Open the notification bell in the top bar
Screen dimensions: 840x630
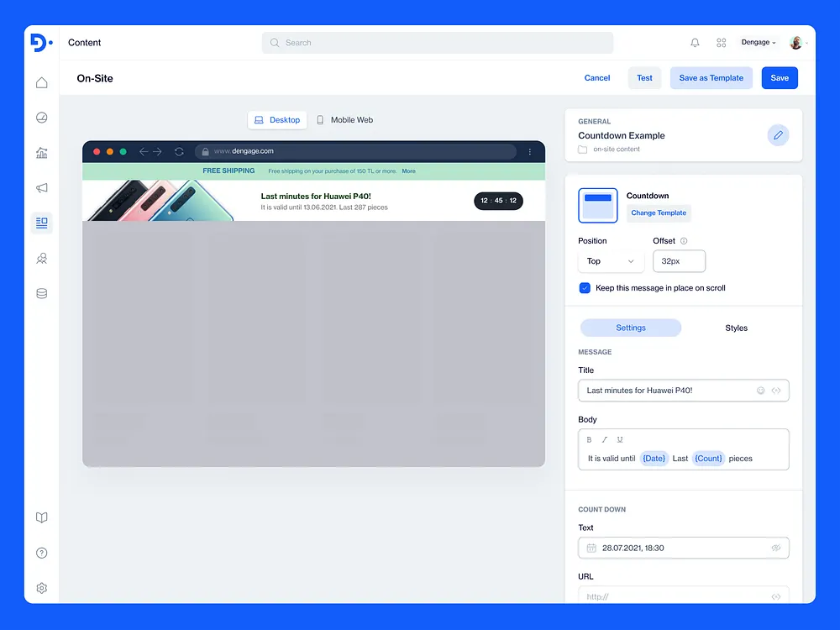695,42
